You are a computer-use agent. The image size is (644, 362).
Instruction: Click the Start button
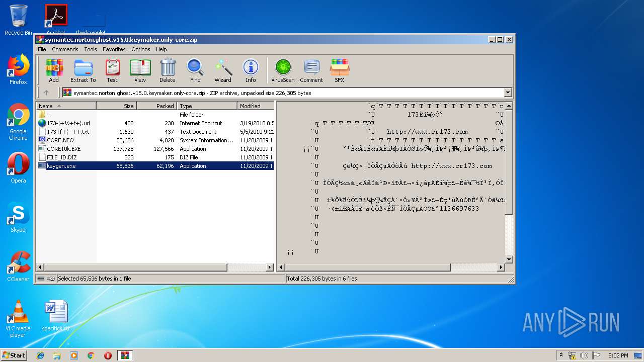click(14, 355)
